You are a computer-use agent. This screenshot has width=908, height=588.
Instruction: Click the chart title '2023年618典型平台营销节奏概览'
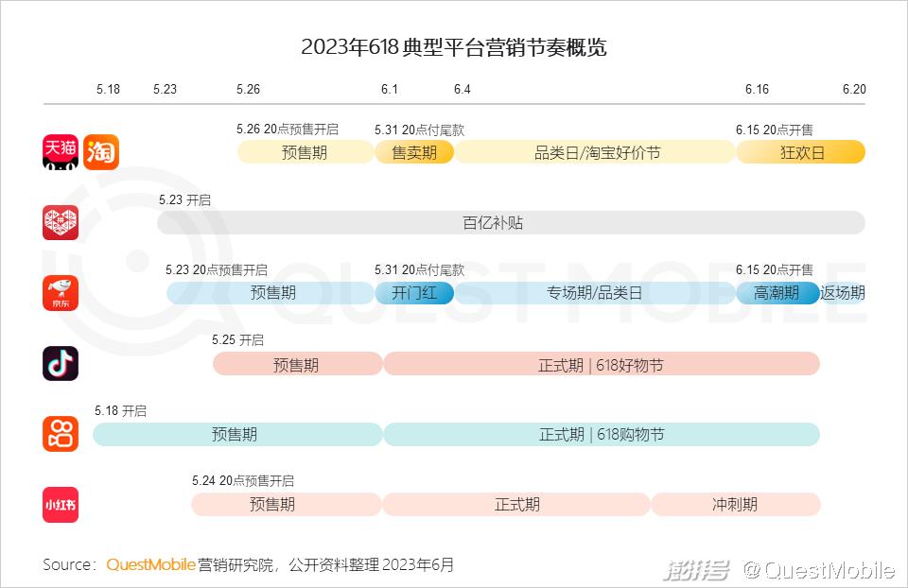pos(453,47)
